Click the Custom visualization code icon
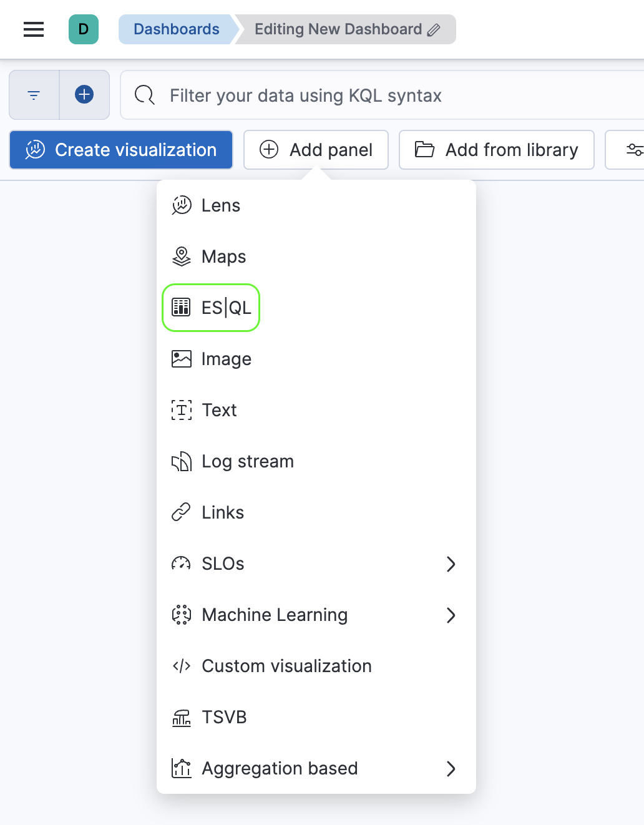This screenshot has height=825, width=644. point(181,666)
